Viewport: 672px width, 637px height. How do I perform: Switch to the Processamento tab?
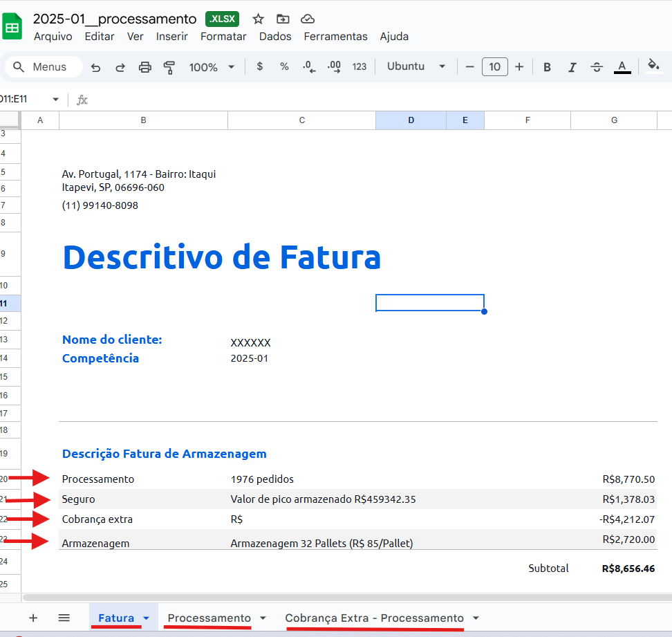pos(209,618)
